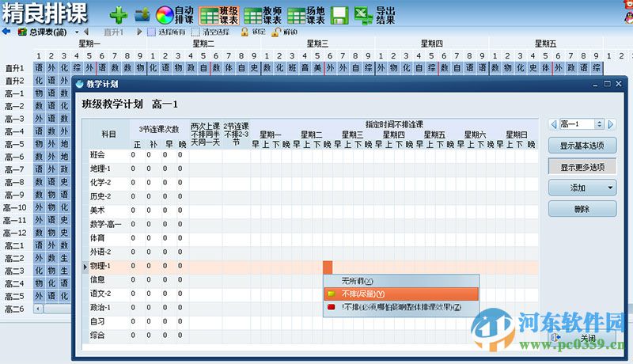
Task: Start 自动排课 with the color wheel icon
Action: [175, 15]
